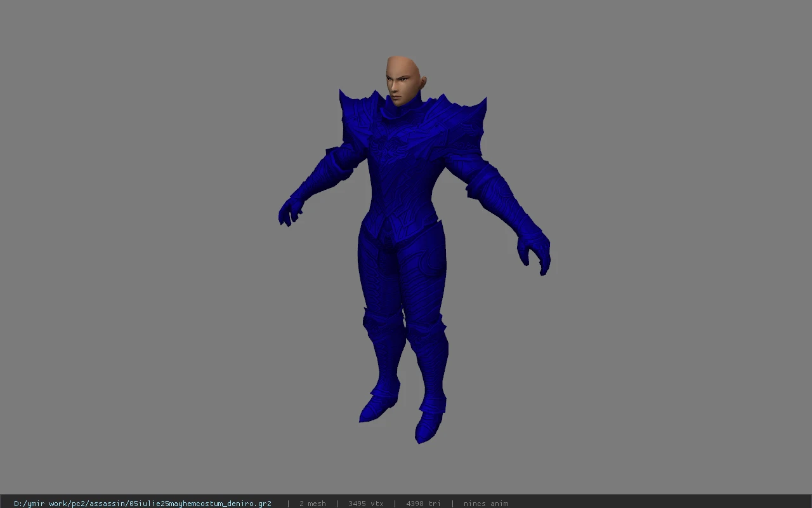The height and width of the screenshot is (508, 812).
Task: Click the 'nincs anim' status entry
Action: pos(485,504)
